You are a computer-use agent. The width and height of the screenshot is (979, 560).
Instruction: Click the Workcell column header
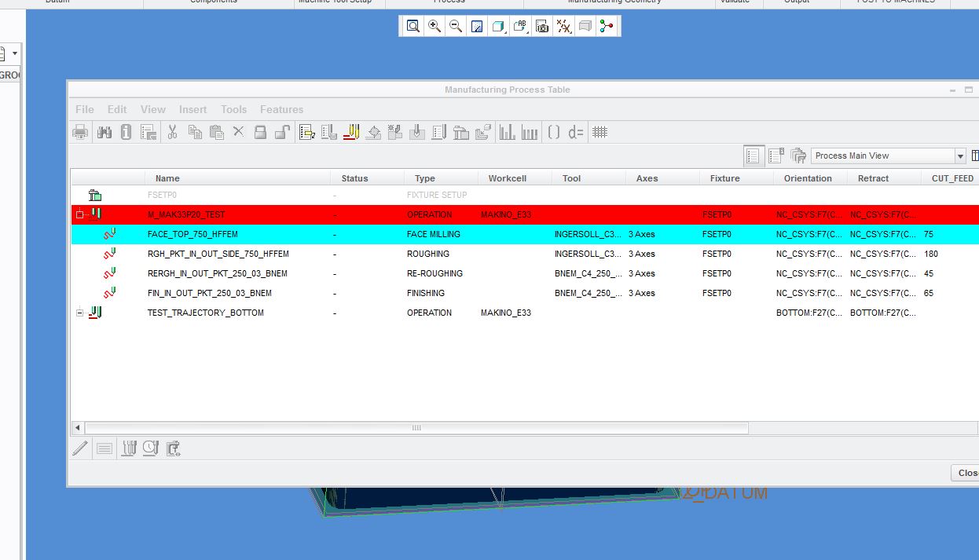[515, 178]
